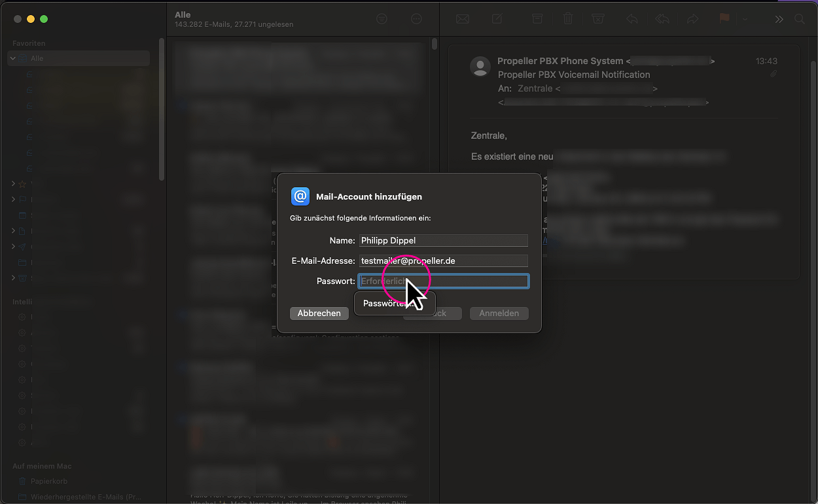Open flag color dropdown arrow
The height and width of the screenshot is (504, 818).
point(745,19)
